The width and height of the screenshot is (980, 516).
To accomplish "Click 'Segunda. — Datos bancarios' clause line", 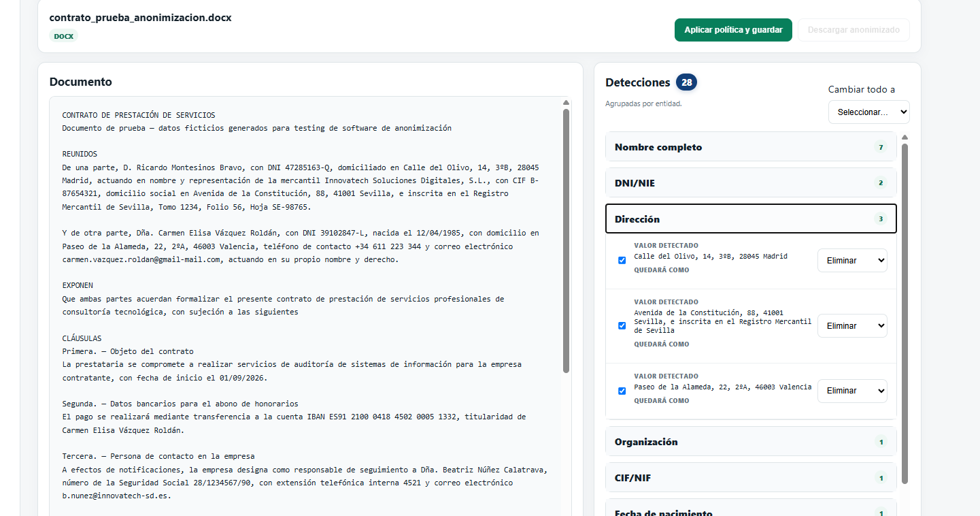I will (x=180, y=404).
